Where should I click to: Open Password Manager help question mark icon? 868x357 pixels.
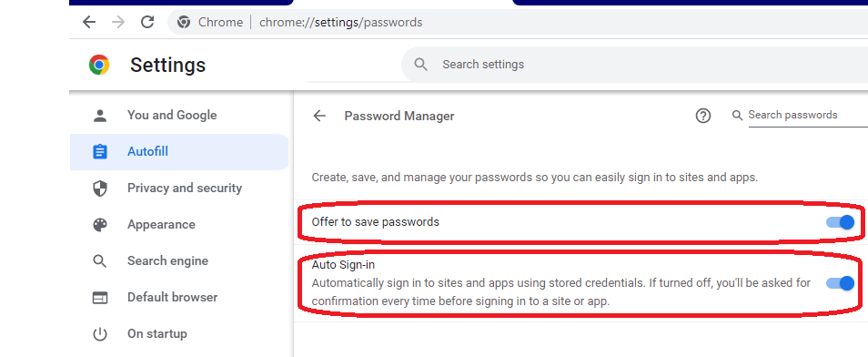(x=703, y=116)
